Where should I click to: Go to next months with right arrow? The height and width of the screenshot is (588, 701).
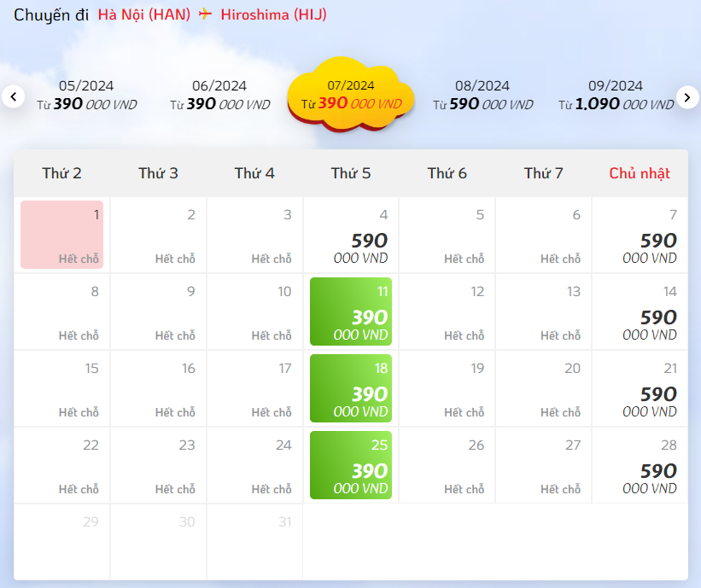[687, 97]
